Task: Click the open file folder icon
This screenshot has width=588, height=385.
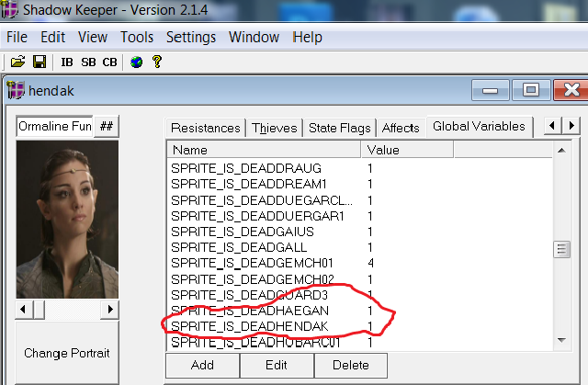Action: point(17,62)
